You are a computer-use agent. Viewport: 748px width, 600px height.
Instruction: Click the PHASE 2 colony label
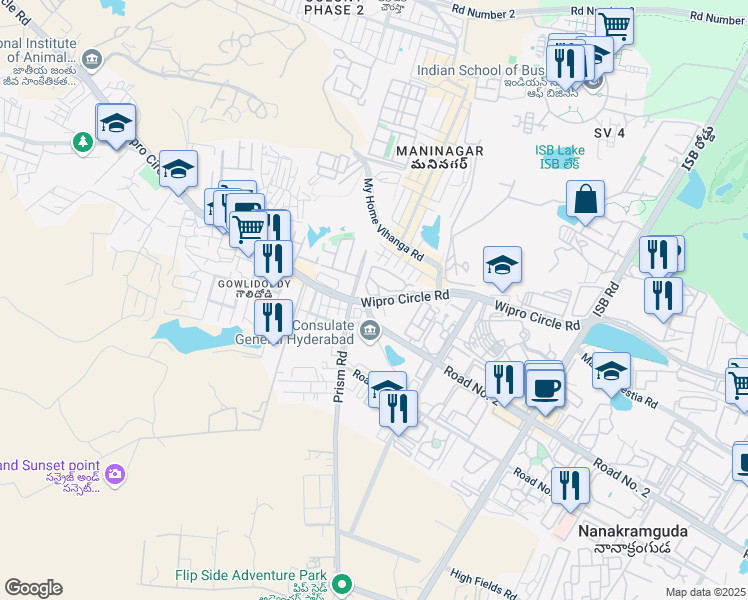coord(334,10)
